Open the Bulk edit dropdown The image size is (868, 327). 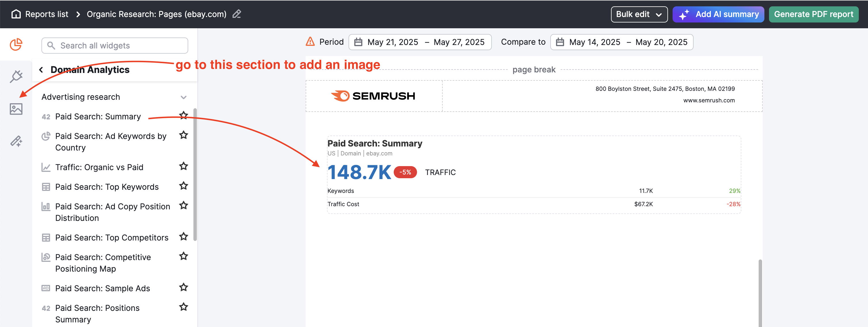click(x=639, y=14)
